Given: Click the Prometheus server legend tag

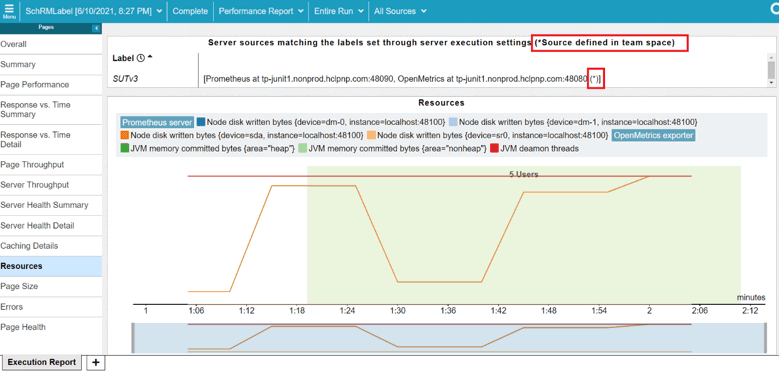Looking at the screenshot, I should 157,122.
